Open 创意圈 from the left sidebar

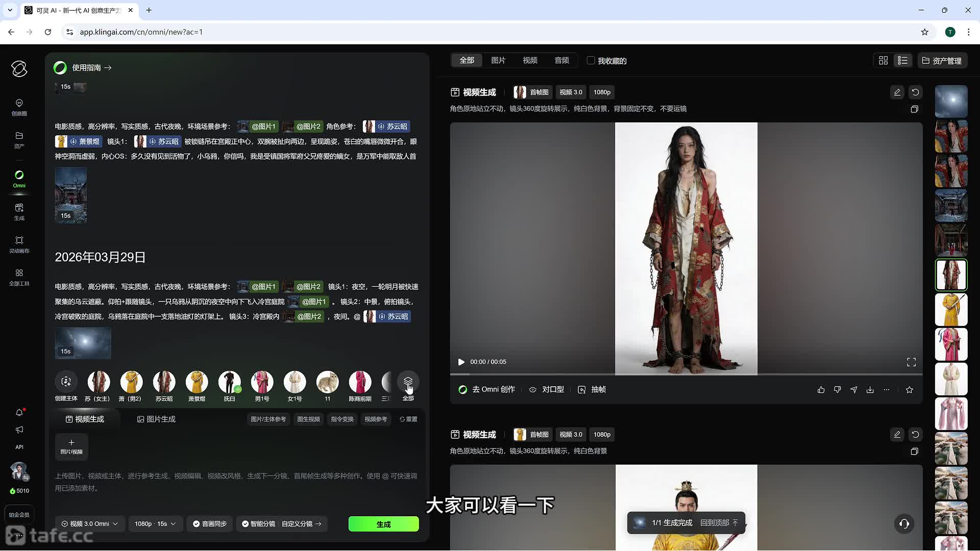[x=19, y=106]
